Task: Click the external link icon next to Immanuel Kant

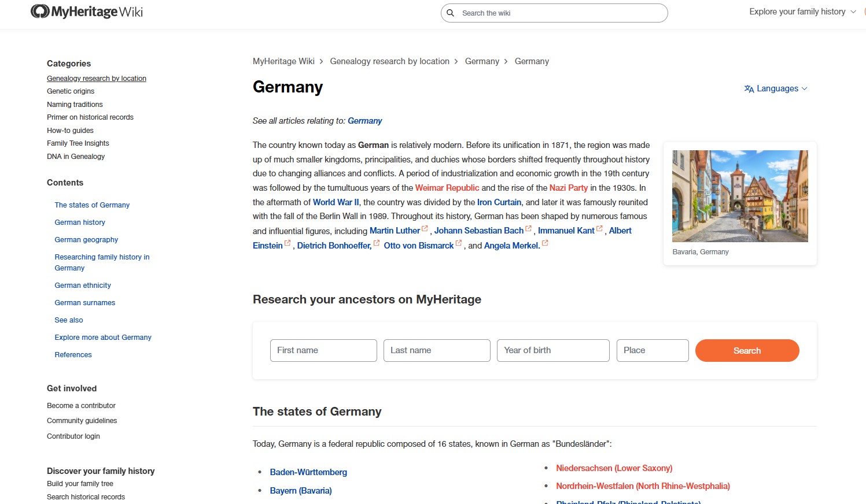Action: pos(599,227)
